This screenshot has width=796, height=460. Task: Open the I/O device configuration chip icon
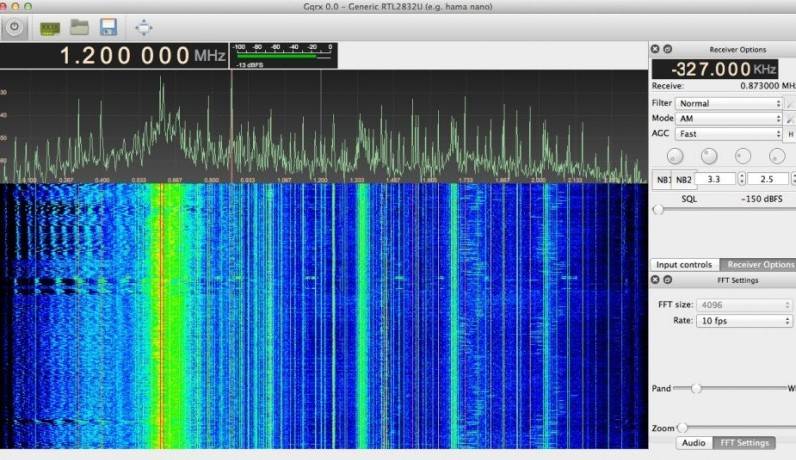[x=50, y=28]
